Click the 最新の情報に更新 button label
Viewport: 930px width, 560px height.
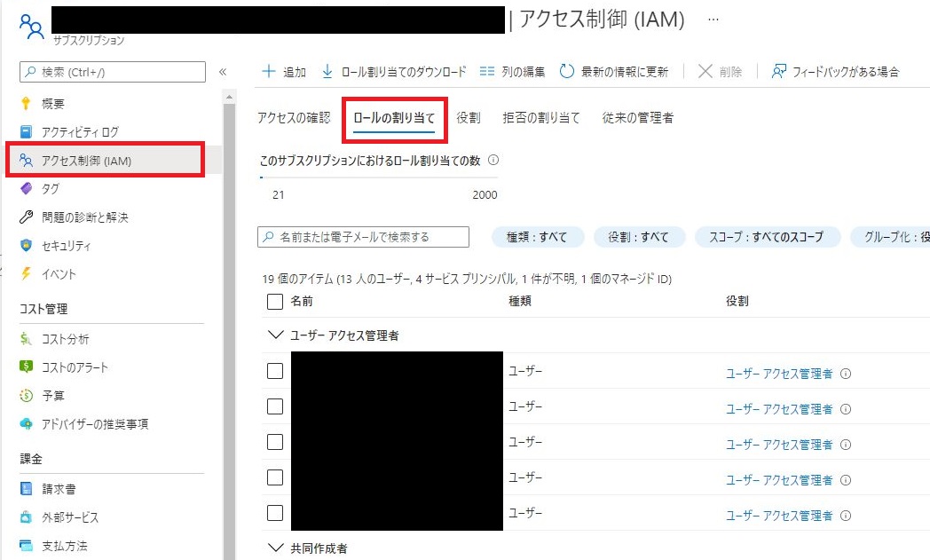[625, 72]
